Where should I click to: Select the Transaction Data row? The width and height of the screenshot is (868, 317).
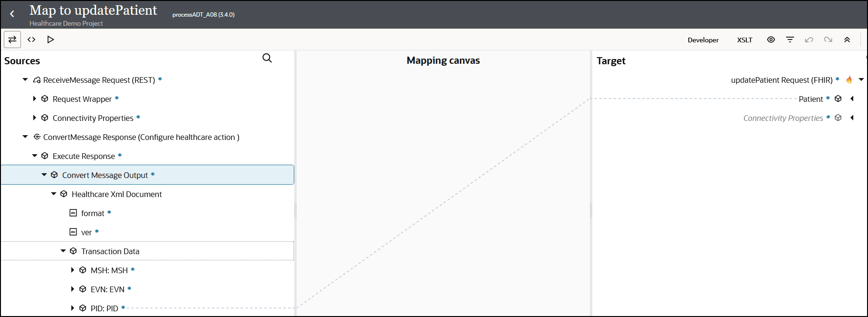[147, 251]
